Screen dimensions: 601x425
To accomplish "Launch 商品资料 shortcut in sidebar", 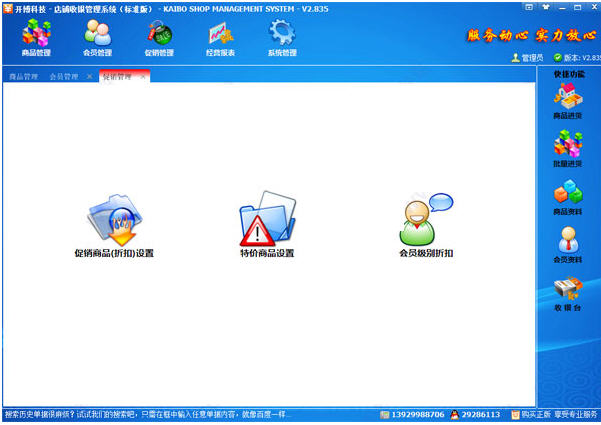I will tap(568, 197).
